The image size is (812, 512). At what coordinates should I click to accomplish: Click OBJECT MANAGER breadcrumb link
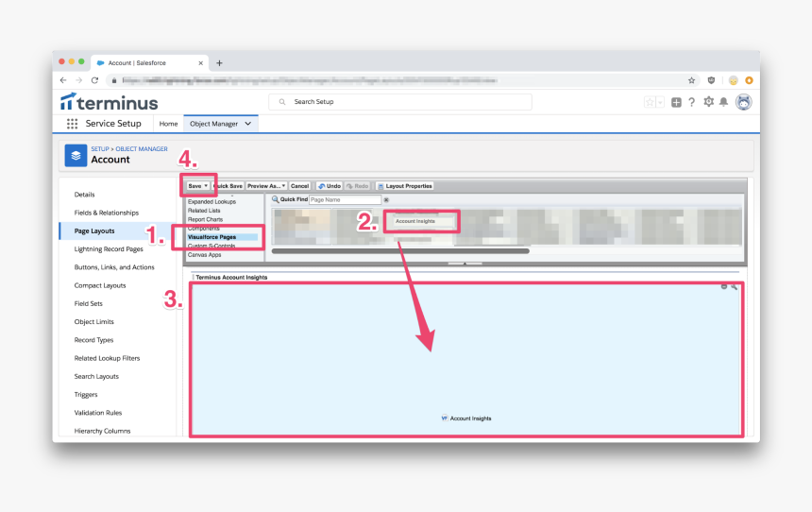pyautogui.click(x=142, y=148)
